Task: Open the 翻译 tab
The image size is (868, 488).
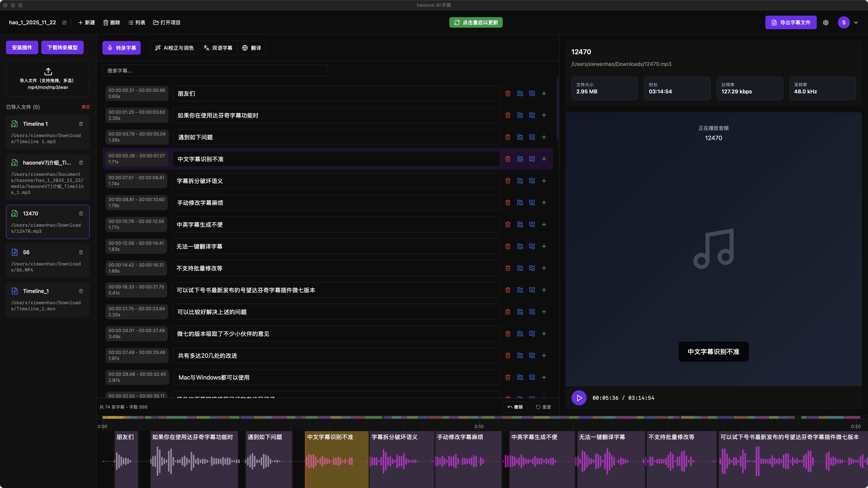Action: (251, 48)
